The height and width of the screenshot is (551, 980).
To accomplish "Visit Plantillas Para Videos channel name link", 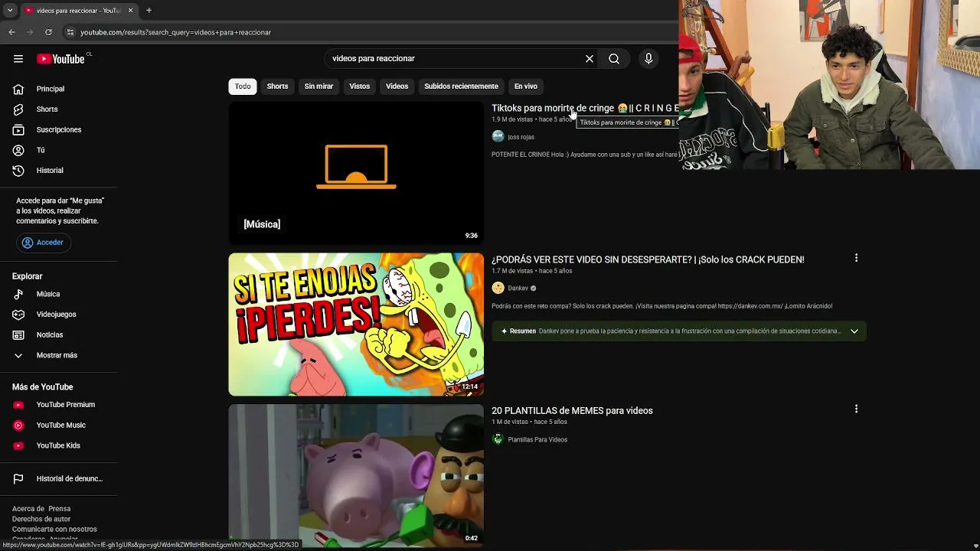I will pos(537,440).
